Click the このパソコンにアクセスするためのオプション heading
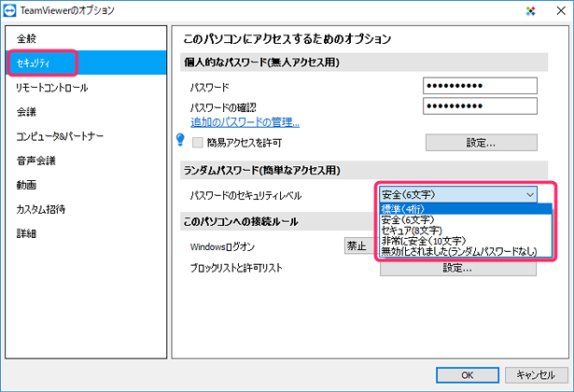The width and height of the screenshot is (574, 392). 287,38
